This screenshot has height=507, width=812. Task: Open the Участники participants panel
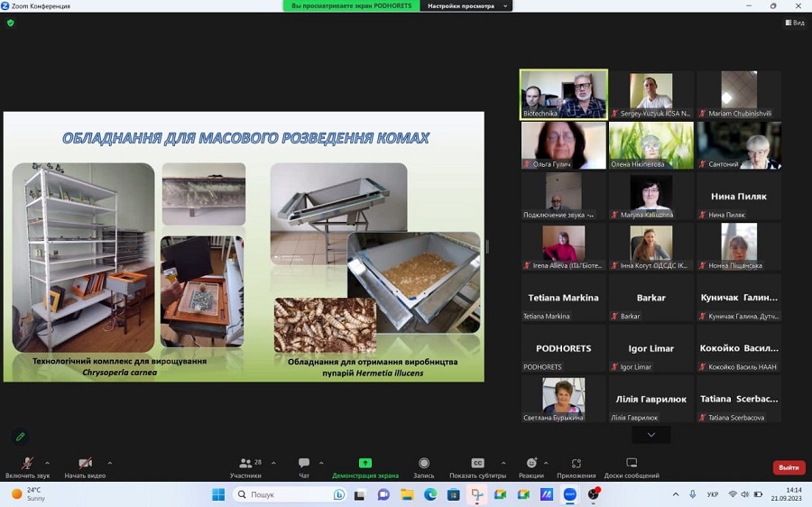click(x=245, y=466)
